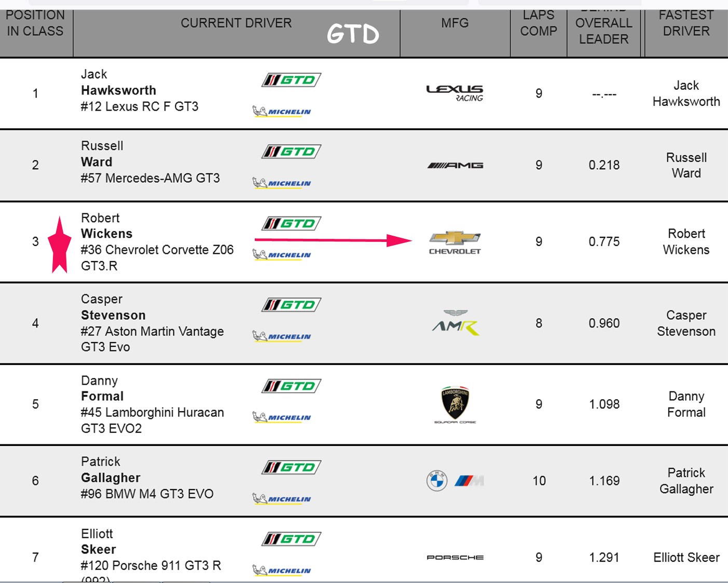This screenshot has width=728, height=583.
Task: Click the POSITION IN CLASS header
Action: (x=35, y=23)
